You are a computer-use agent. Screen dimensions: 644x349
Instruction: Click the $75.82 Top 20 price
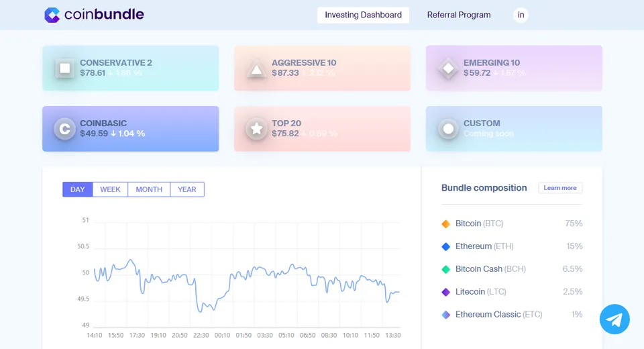point(285,134)
